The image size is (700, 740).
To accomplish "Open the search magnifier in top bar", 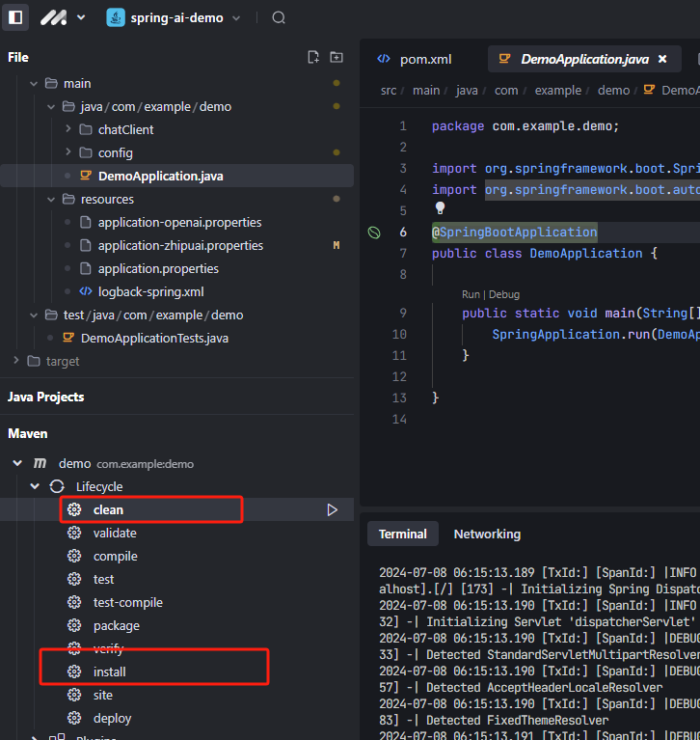I will coord(279,17).
